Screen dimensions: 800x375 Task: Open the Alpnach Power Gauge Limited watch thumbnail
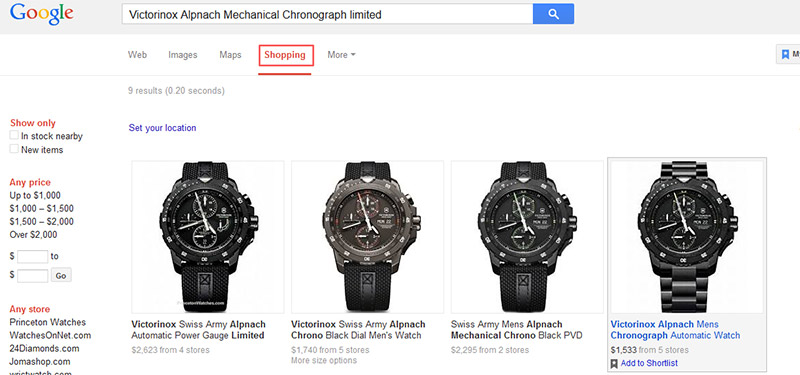coord(208,237)
